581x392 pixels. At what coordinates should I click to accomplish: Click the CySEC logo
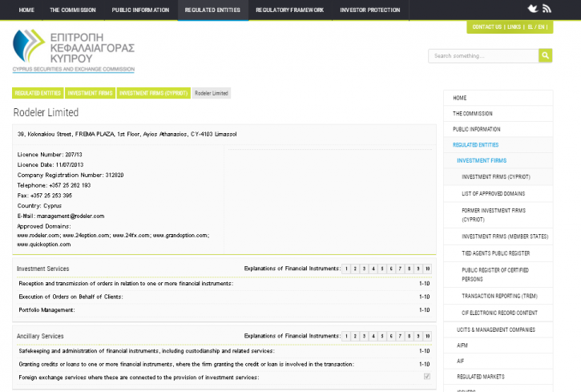tap(74, 51)
